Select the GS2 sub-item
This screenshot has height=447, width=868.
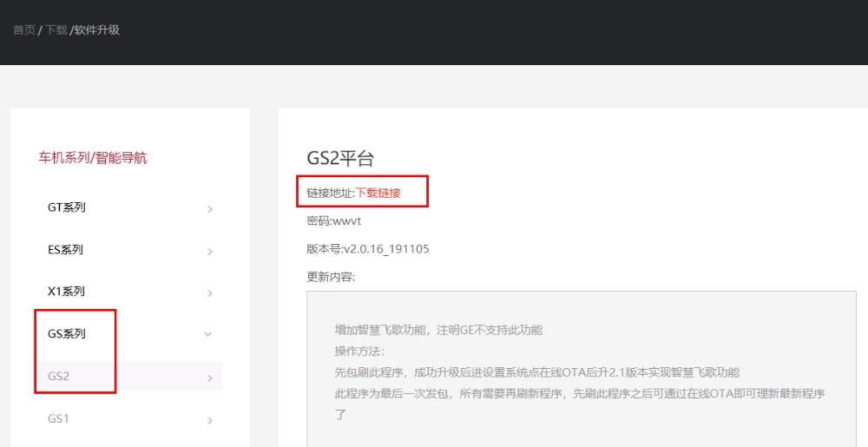click(x=58, y=377)
